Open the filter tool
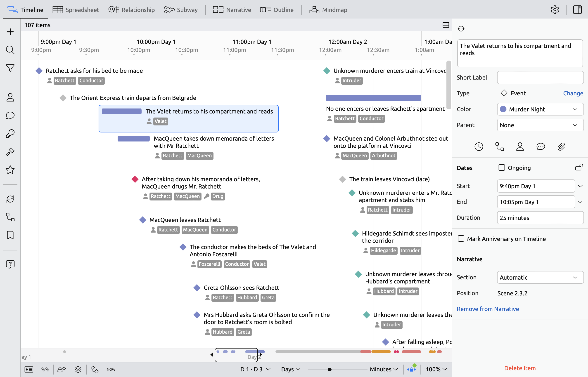This screenshot has width=588, height=377. click(x=10, y=68)
